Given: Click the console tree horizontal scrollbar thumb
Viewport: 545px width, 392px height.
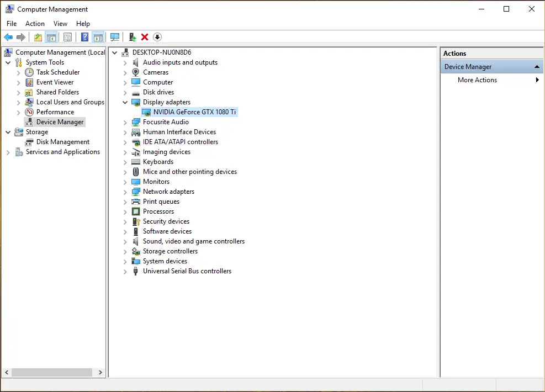Looking at the screenshot, I should click(x=52, y=372).
